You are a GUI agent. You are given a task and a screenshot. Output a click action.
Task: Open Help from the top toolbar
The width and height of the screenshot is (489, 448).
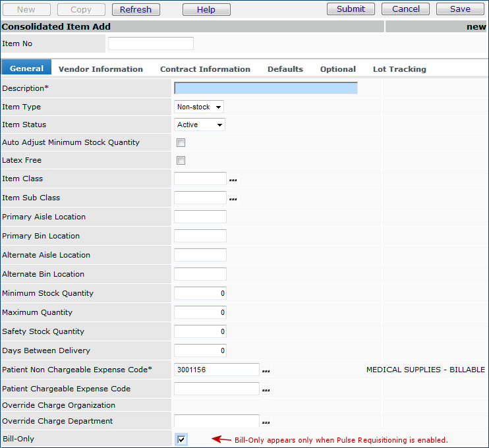206,9
